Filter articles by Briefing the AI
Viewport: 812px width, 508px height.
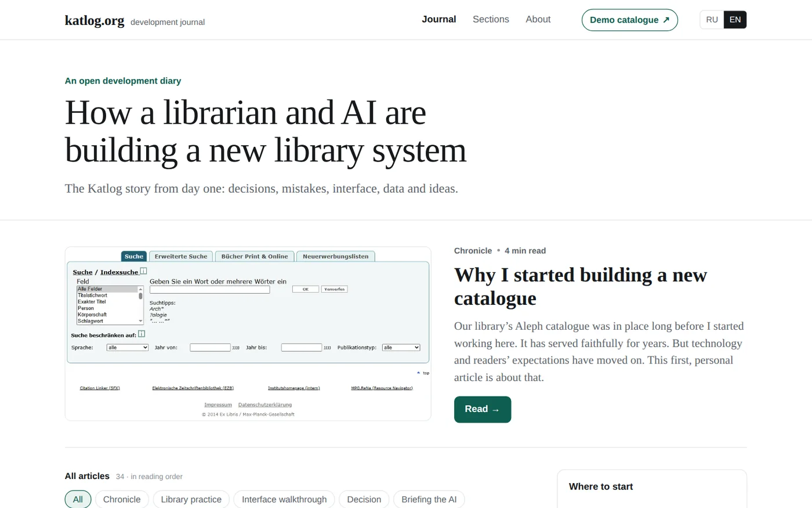pos(429,499)
